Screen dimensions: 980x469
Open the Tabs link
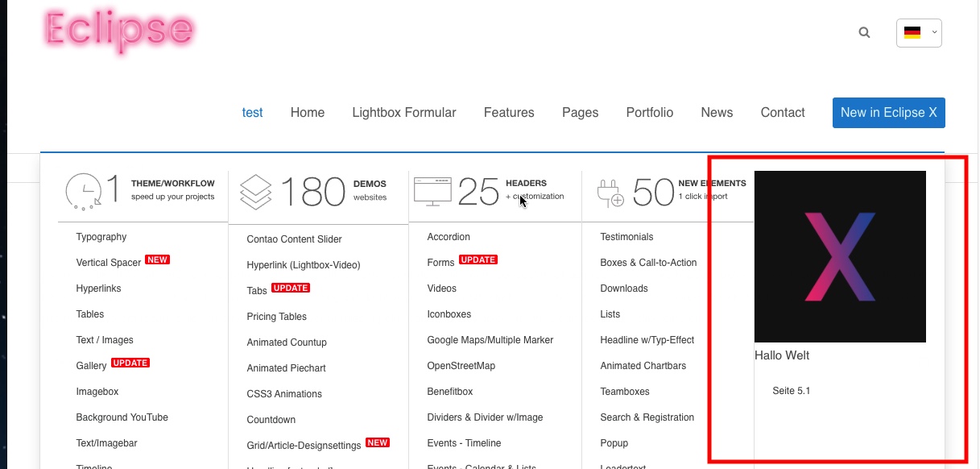257,291
